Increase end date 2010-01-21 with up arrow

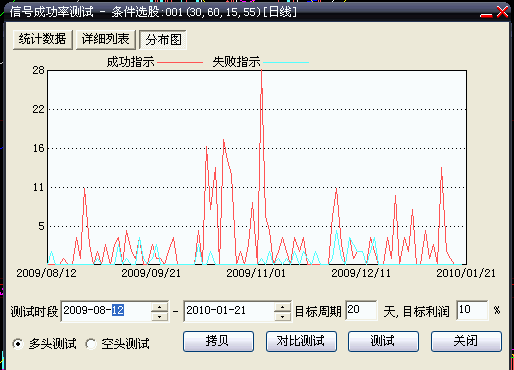282,307
